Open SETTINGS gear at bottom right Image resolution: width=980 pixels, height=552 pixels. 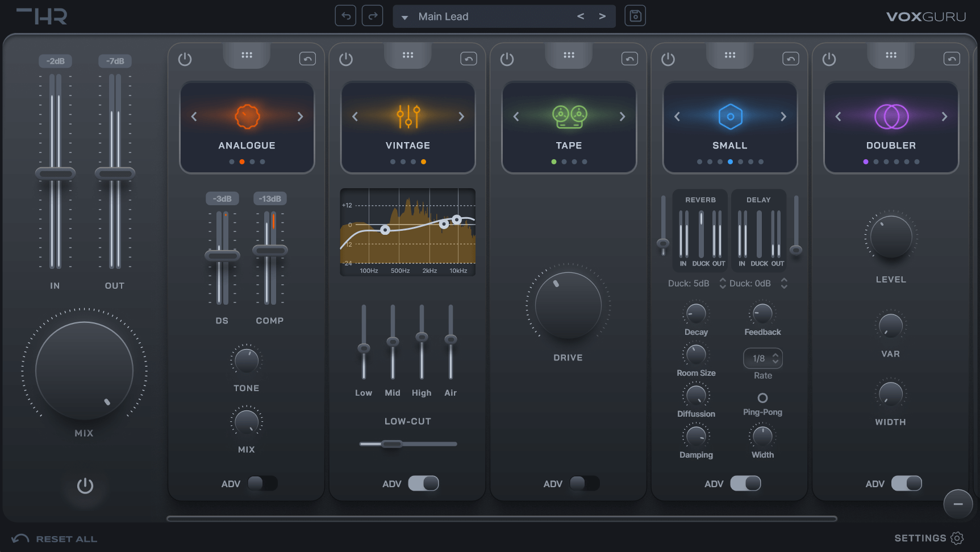957,538
